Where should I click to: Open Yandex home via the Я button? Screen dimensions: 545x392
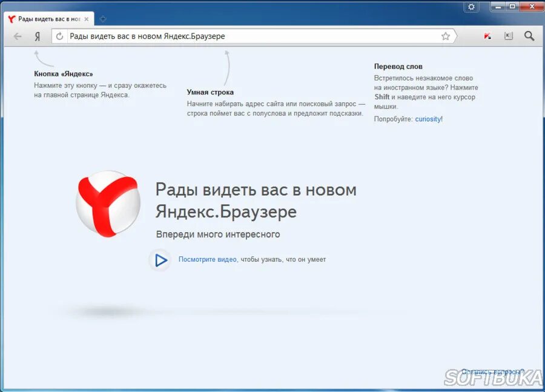[38, 36]
